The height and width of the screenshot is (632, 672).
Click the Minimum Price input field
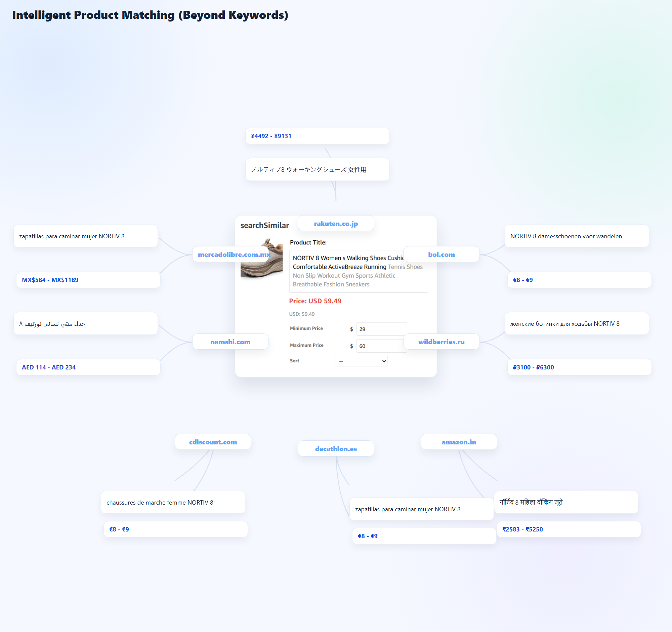click(x=381, y=329)
